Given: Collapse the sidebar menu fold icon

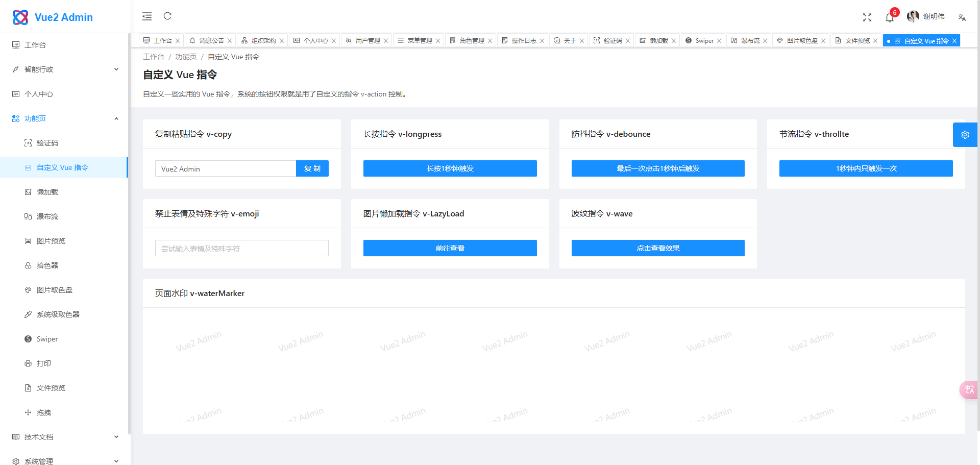Looking at the screenshot, I should [x=147, y=16].
